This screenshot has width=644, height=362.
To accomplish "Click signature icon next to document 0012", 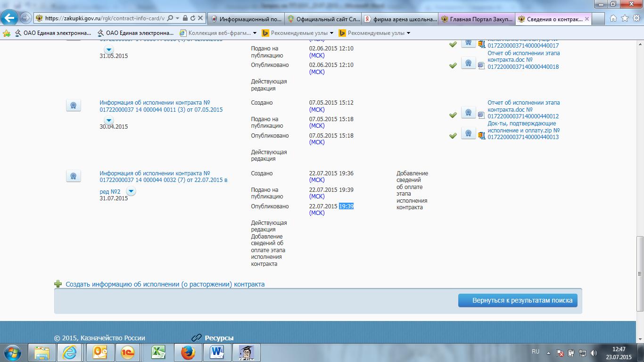I will click(x=468, y=113).
